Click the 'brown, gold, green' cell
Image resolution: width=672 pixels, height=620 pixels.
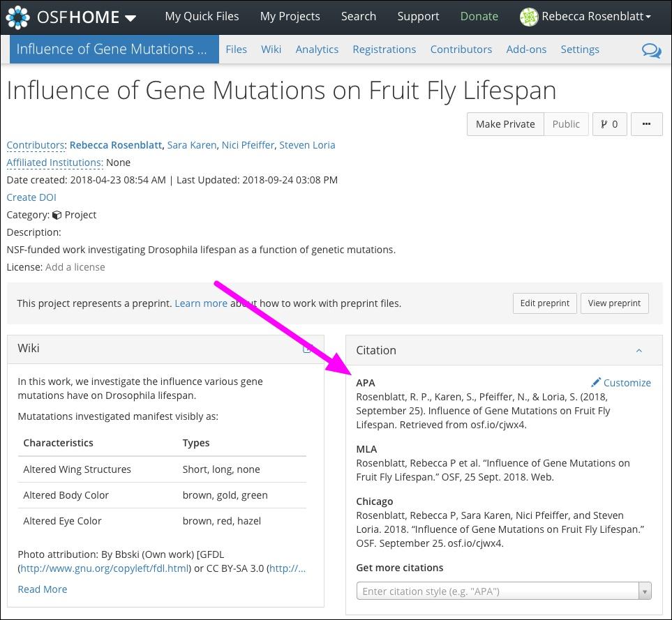[225, 495]
